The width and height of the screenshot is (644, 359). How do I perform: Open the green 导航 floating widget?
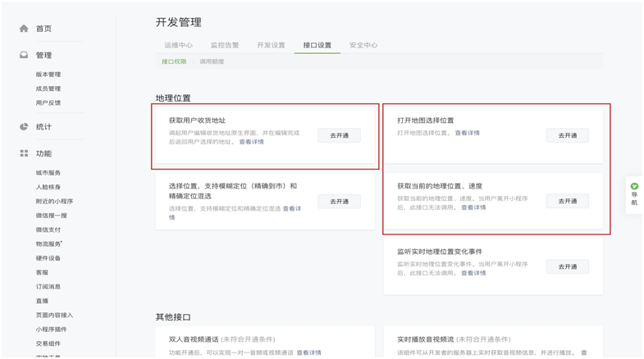click(634, 195)
